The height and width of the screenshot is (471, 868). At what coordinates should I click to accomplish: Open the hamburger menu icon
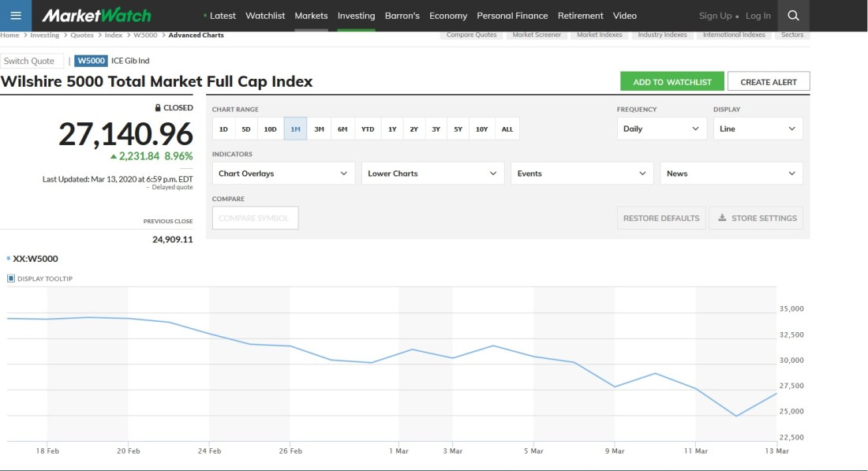point(16,15)
